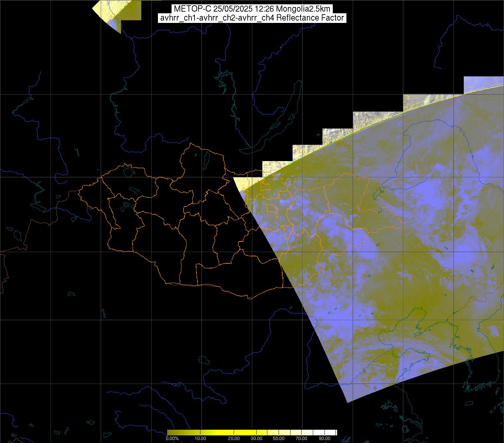Click the 0.00% label on the color scale
This screenshot has height=443, width=504.
tap(172, 438)
